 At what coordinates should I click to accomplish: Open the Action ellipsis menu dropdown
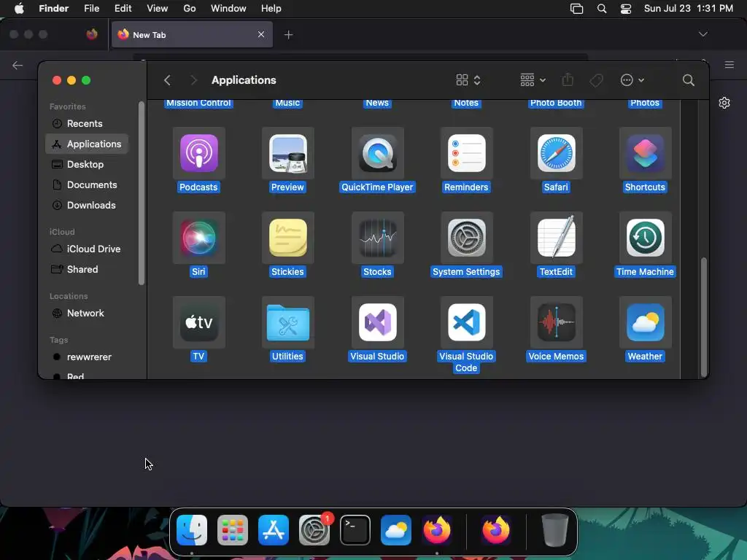click(632, 80)
